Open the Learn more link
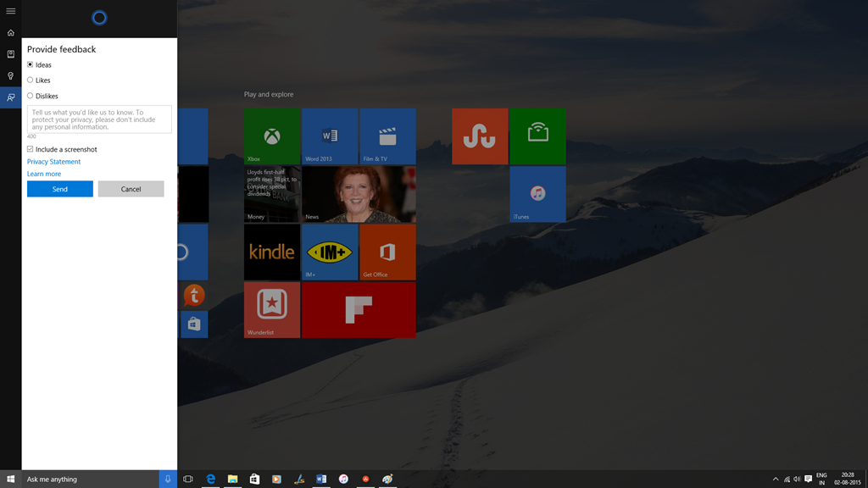Image resolution: width=868 pixels, height=488 pixels. click(44, 174)
